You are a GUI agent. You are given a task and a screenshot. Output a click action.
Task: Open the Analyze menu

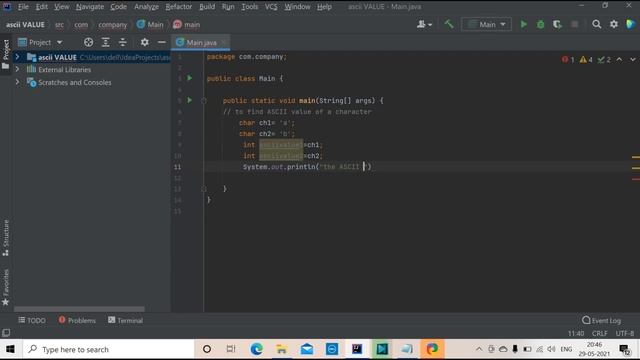pos(147,7)
